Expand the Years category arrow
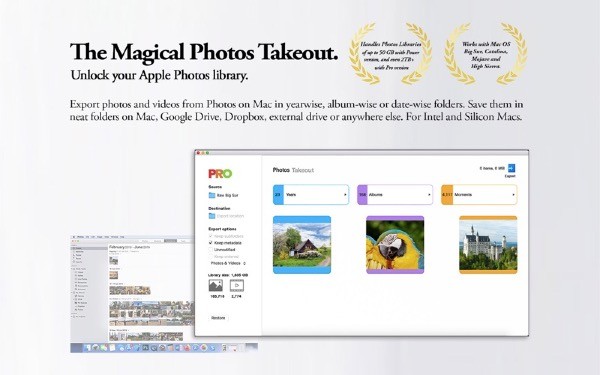The image size is (600, 375). point(345,195)
